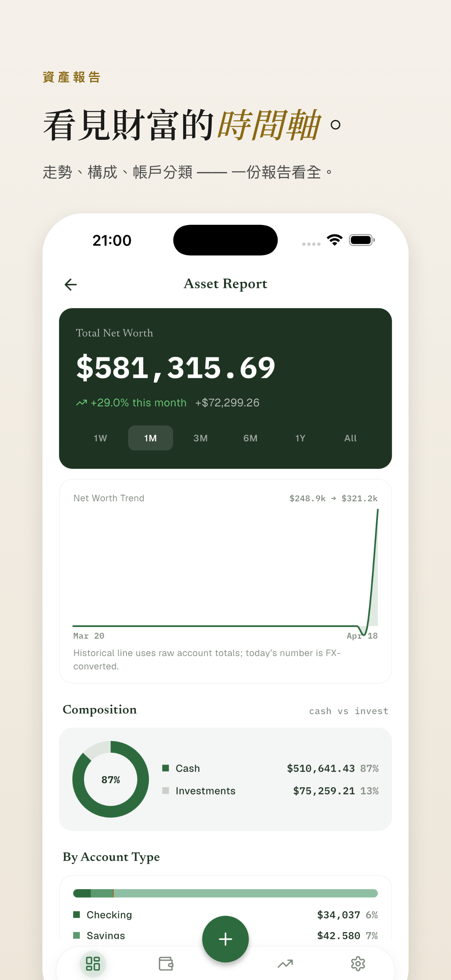Open the dashboard grid tab icon

coord(93,963)
